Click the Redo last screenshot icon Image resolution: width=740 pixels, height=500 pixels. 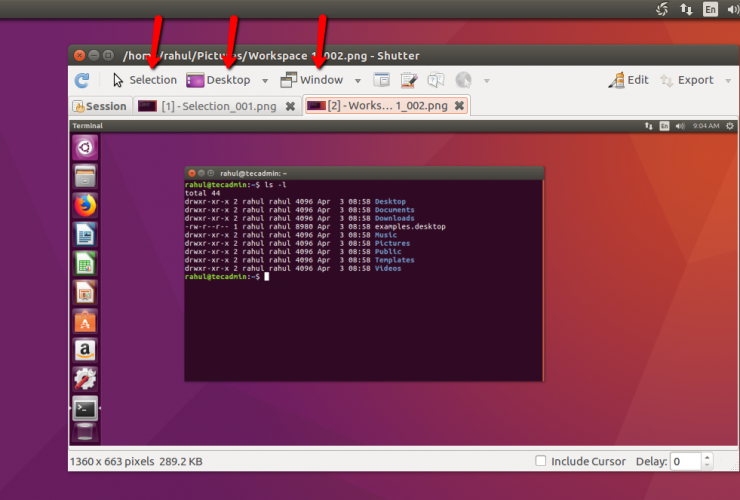click(x=83, y=80)
